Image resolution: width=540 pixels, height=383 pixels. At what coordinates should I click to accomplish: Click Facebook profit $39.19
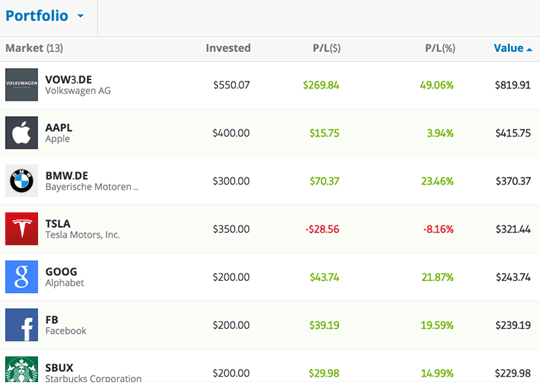click(324, 325)
